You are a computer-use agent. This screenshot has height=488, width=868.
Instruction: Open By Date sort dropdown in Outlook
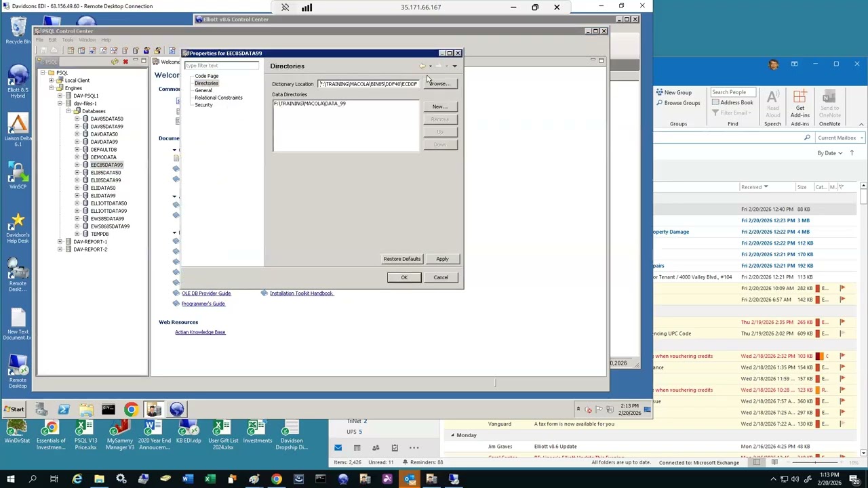829,153
